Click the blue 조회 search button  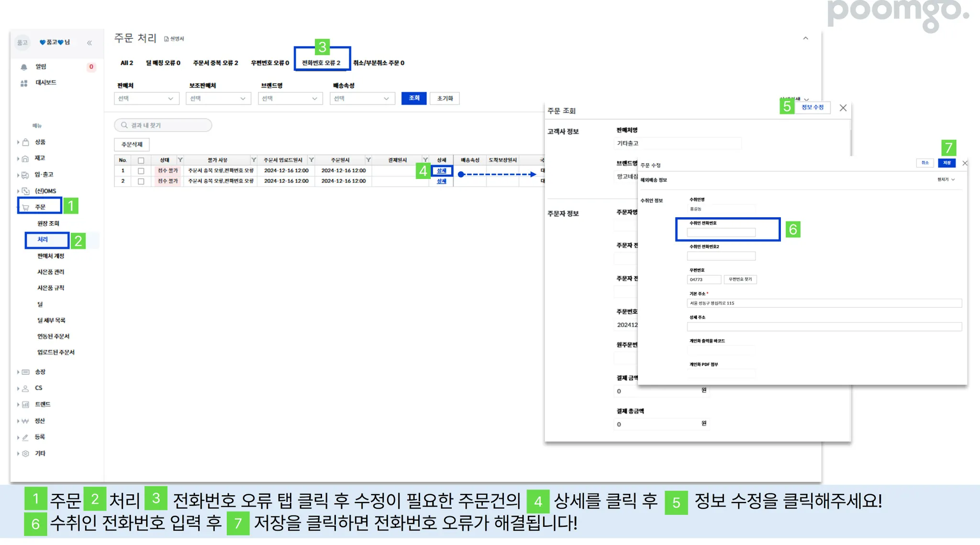point(414,98)
